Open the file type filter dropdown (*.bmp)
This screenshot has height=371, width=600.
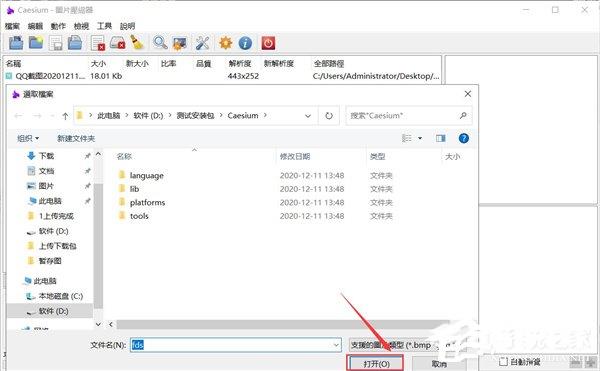[x=402, y=345]
